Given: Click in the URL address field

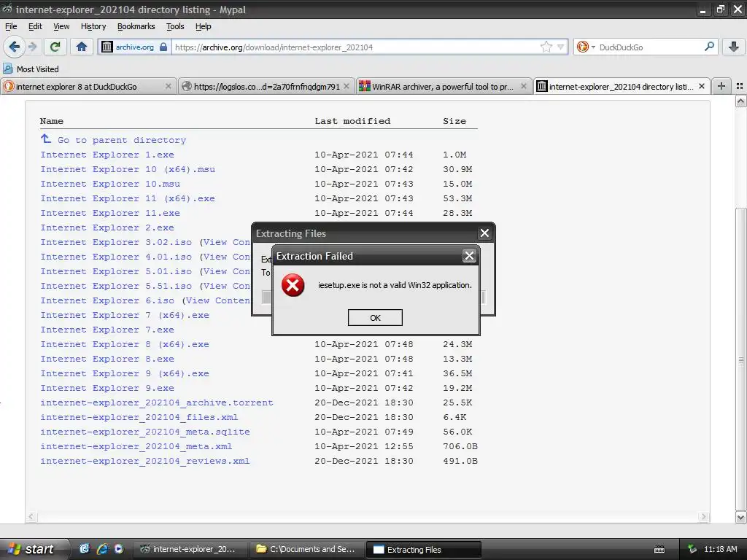Looking at the screenshot, I should [x=355, y=47].
